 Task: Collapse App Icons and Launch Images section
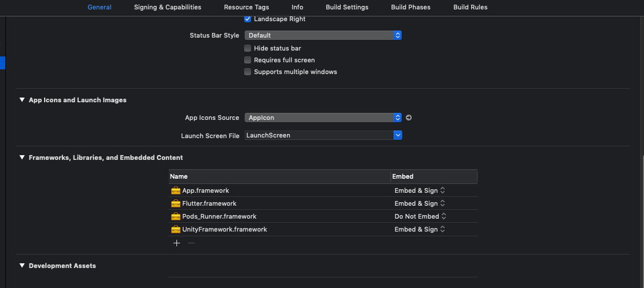[x=22, y=100]
